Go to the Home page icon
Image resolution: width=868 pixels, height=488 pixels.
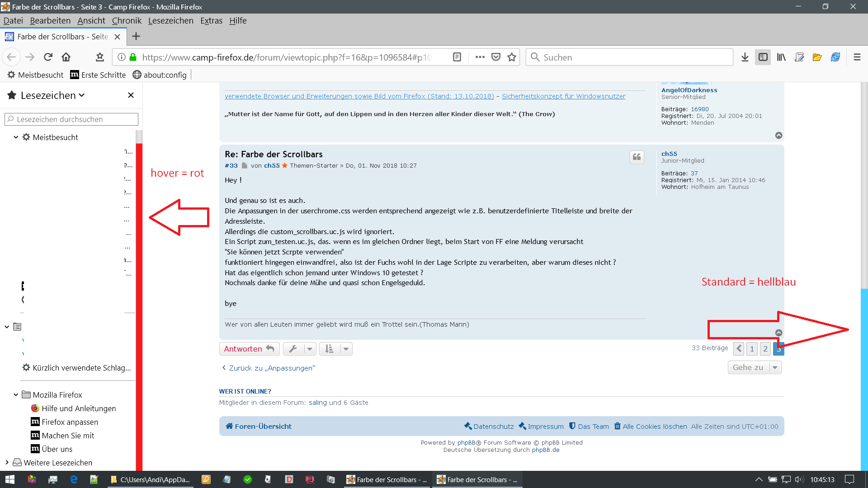66,57
